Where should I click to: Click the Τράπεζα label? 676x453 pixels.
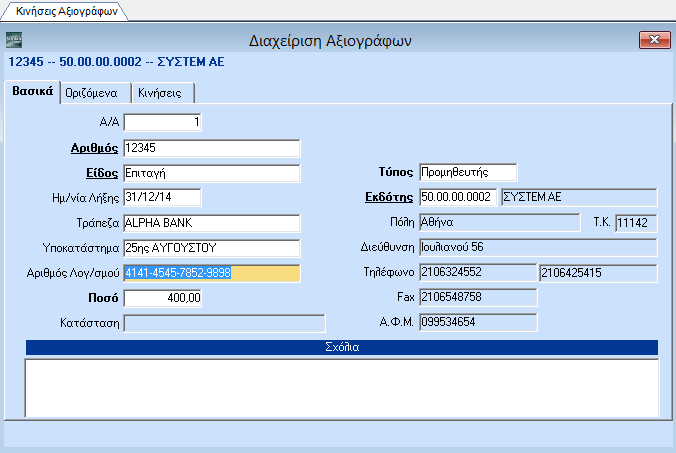[97, 223]
